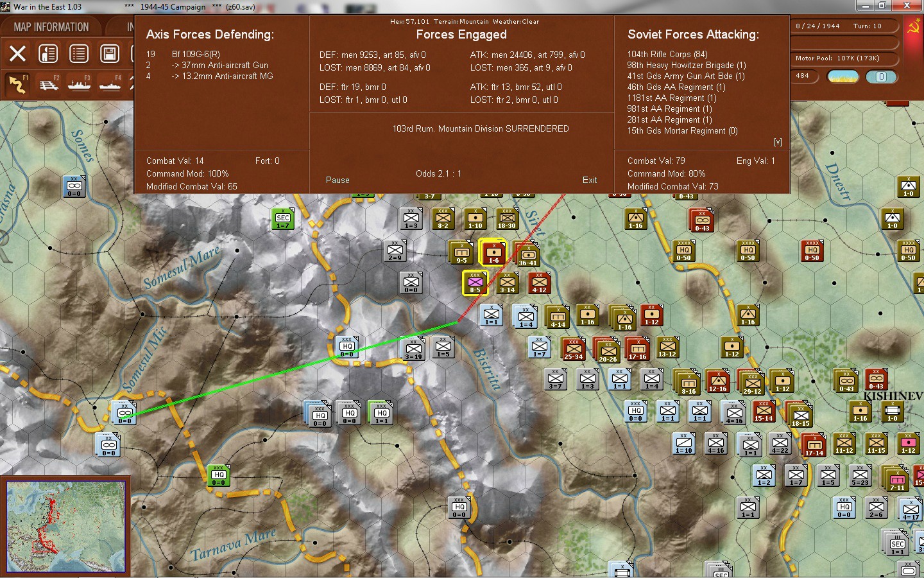Click the clear weather wheat field indicator
Screen dimensions: 924x578
[x=843, y=76]
